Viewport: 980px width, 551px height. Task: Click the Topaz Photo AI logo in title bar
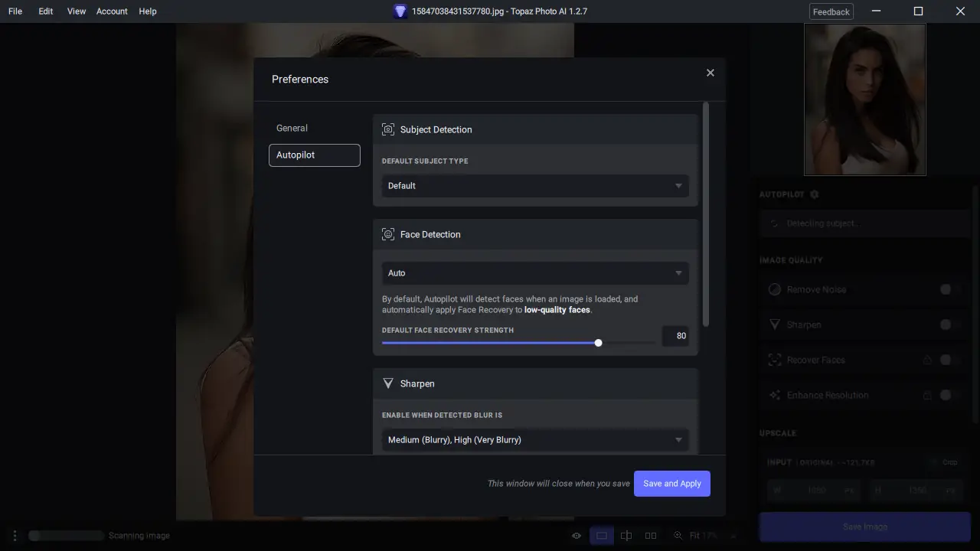pyautogui.click(x=400, y=11)
